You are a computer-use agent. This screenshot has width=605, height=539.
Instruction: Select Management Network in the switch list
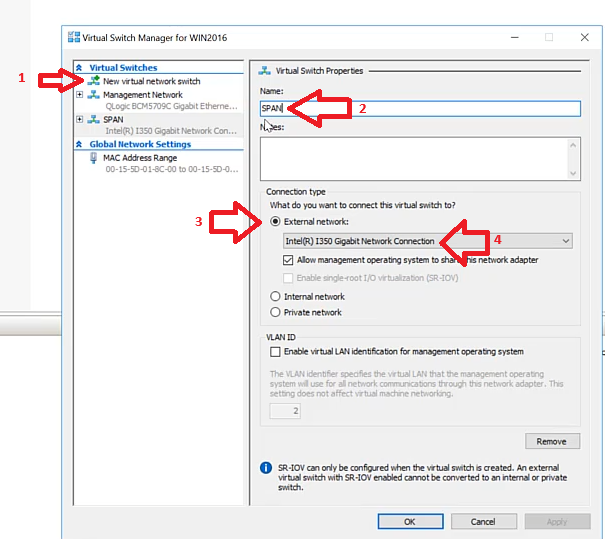click(143, 95)
